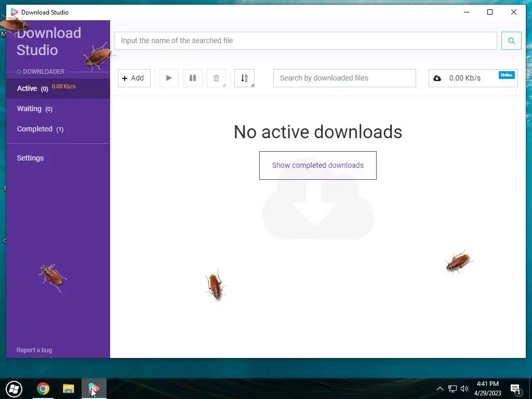Click the volume speaker tray icon
532x399 pixels.
pyautogui.click(x=464, y=389)
